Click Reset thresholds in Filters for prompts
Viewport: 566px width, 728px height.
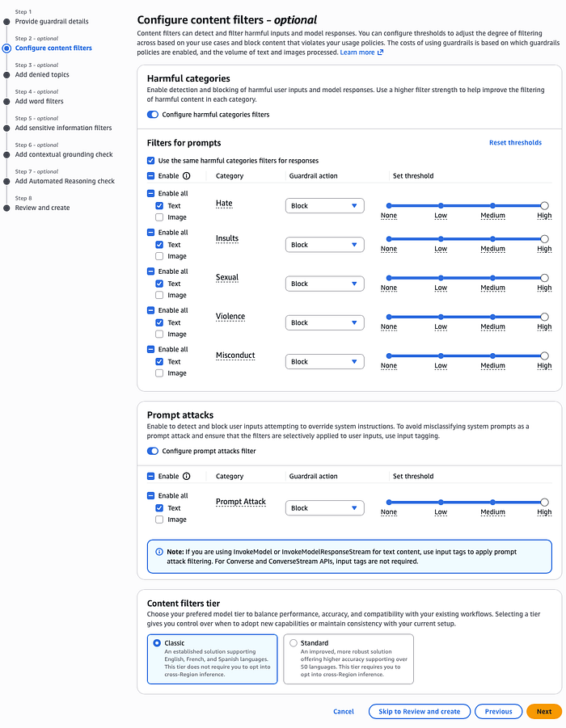coord(515,141)
